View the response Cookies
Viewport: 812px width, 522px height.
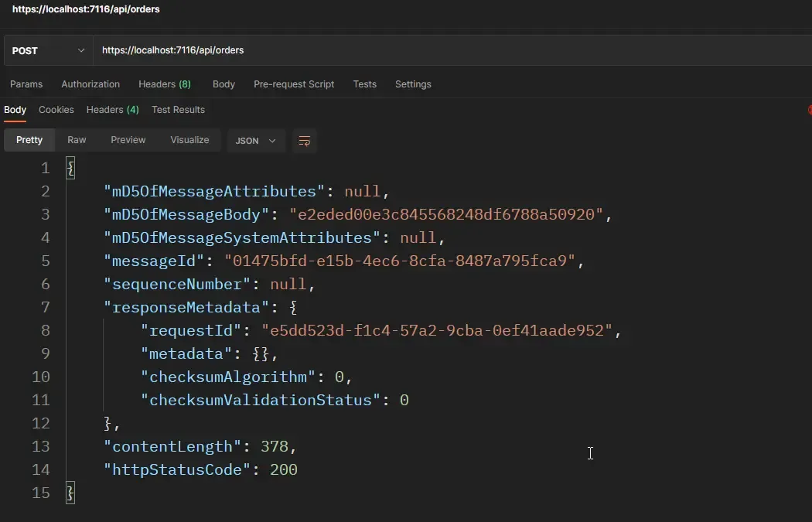coord(56,109)
